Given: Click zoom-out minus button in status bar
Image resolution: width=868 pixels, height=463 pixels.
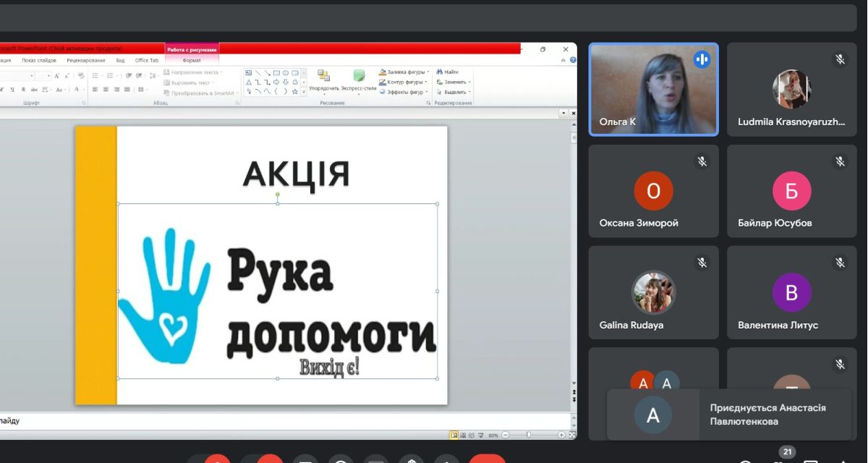Looking at the screenshot, I should pos(505,434).
